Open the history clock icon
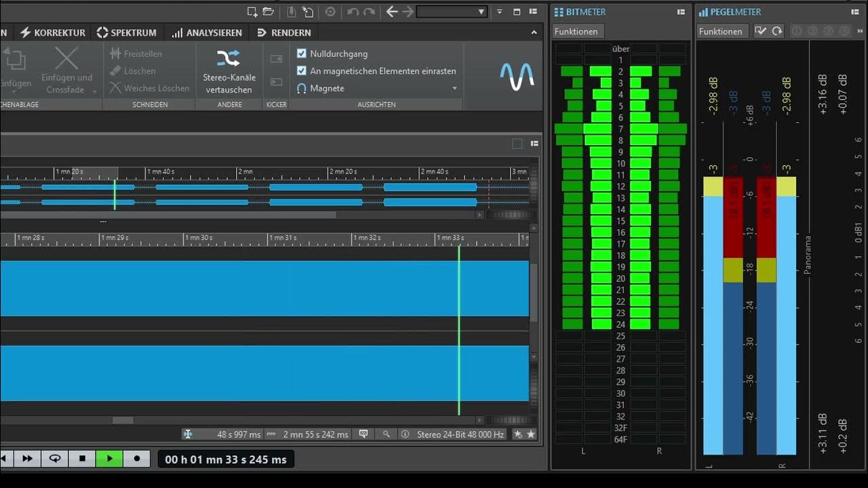 coord(330,12)
